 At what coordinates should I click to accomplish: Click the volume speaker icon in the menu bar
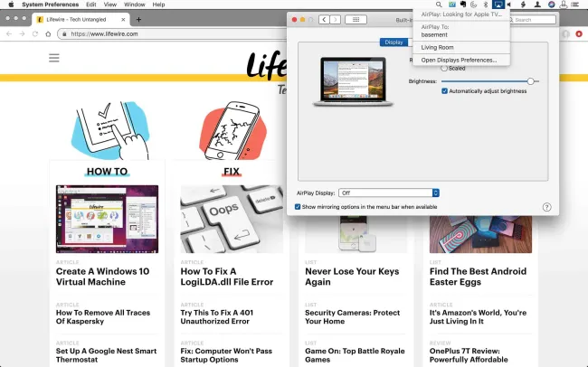(x=510, y=5)
